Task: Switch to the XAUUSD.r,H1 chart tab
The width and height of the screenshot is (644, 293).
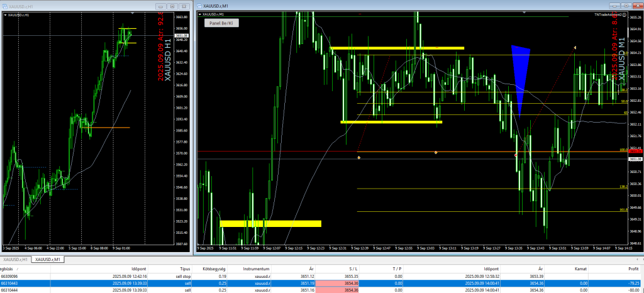Action: click(x=16, y=259)
